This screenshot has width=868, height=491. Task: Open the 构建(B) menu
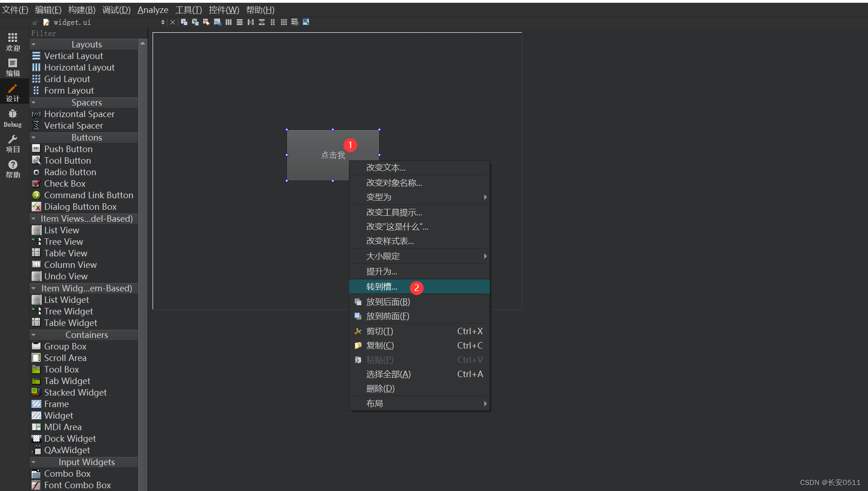point(82,10)
